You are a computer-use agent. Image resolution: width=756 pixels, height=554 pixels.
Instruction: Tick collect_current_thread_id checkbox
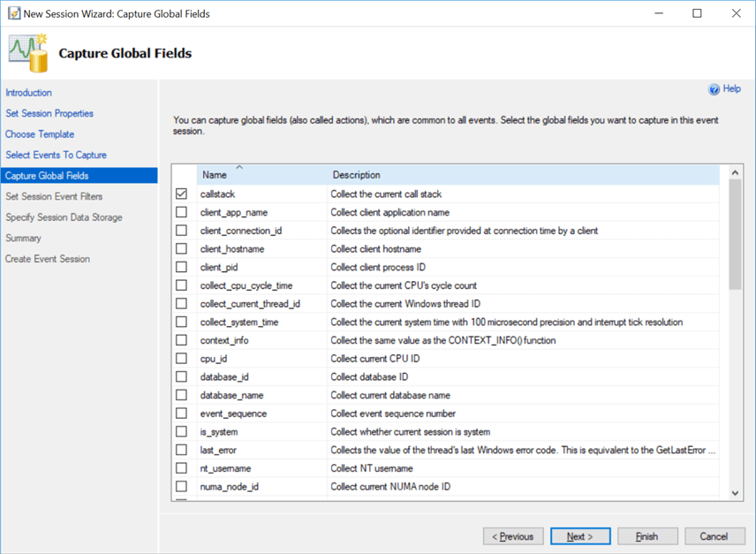pyautogui.click(x=181, y=304)
